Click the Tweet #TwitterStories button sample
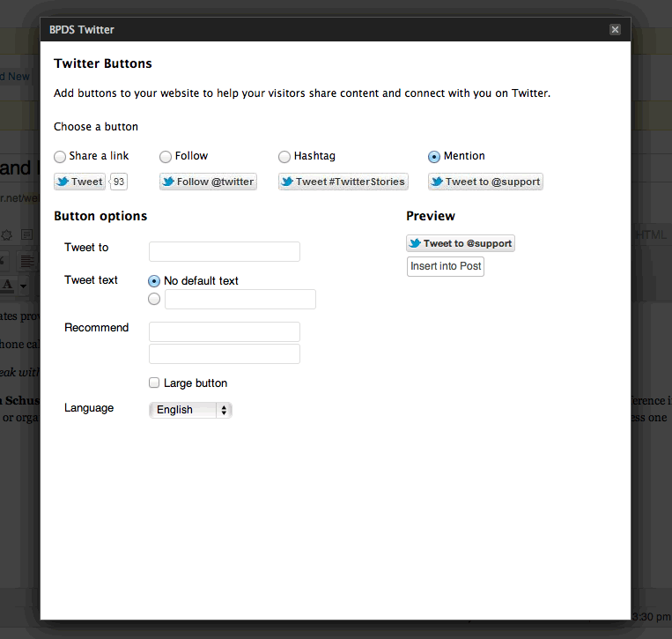Image resolution: width=672 pixels, height=639 pixels. click(343, 182)
